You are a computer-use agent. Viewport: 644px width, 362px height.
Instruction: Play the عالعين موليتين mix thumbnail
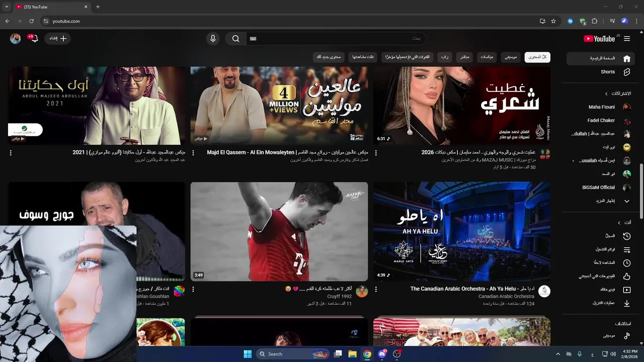[279, 106]
